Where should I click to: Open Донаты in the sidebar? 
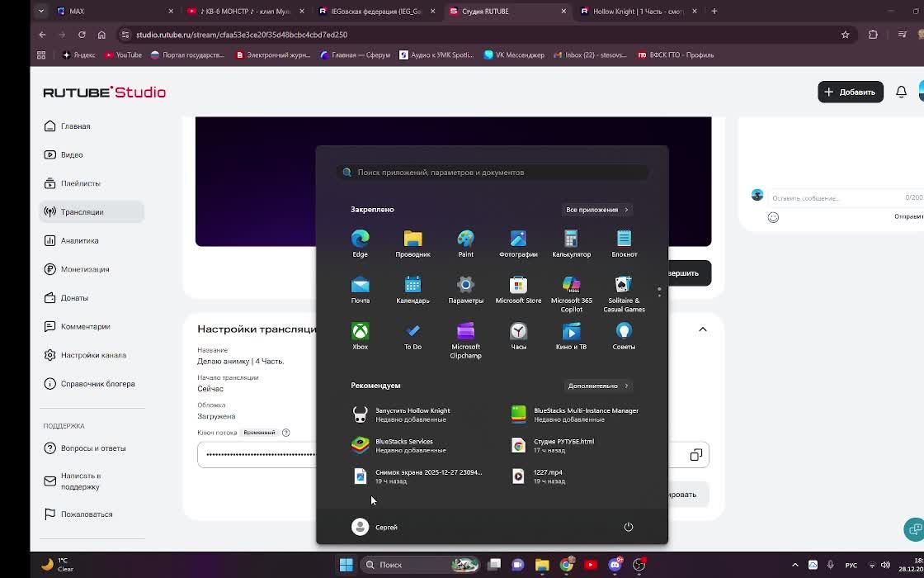tap(92, 298)
